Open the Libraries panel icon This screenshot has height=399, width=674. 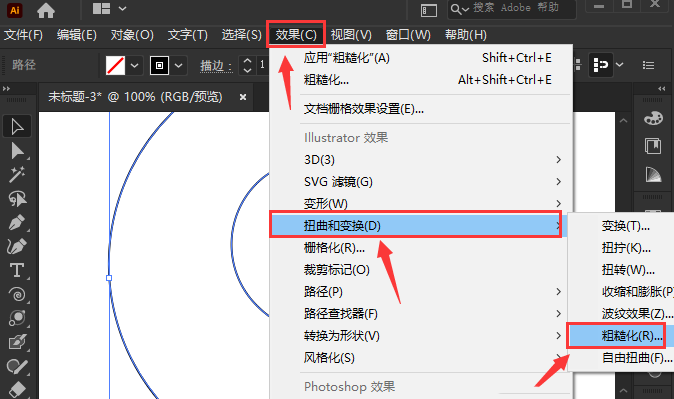click(x=653, y=146)
